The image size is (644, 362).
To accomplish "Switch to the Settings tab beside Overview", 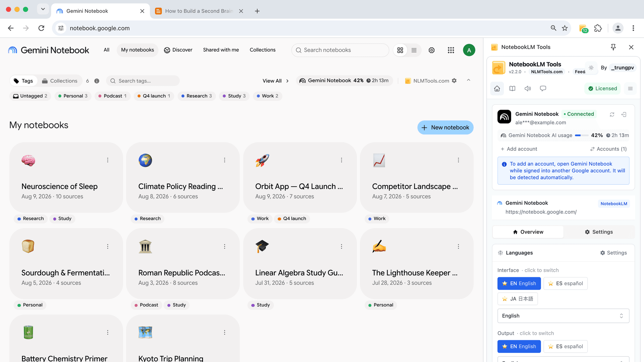I will point(599,232).
